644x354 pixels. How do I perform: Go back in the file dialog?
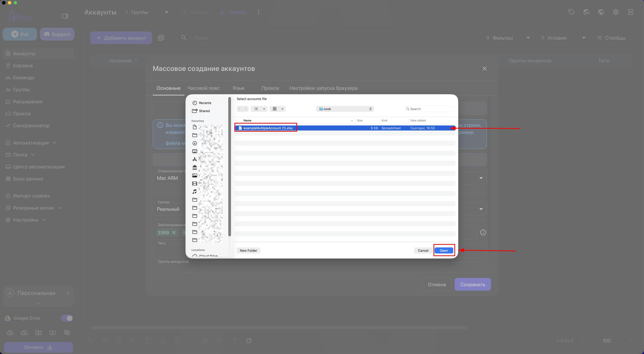[x=239, y=109]
